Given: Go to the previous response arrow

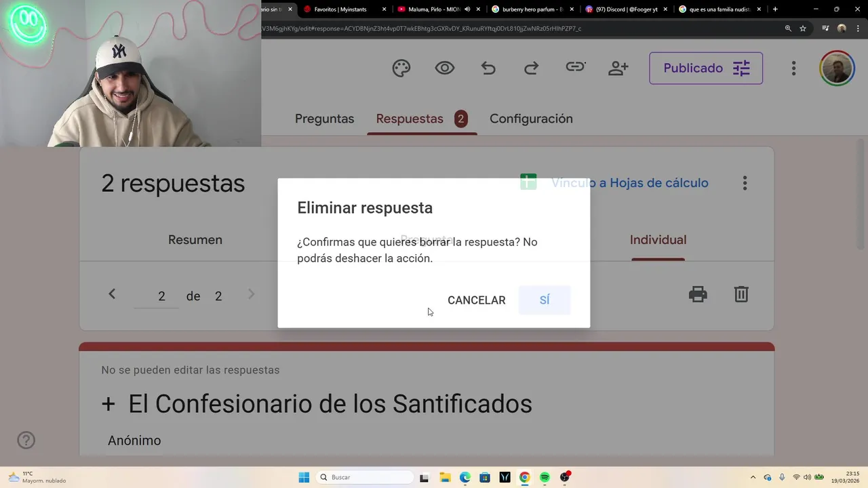Looking at the screenshot, I should (112, 294).
